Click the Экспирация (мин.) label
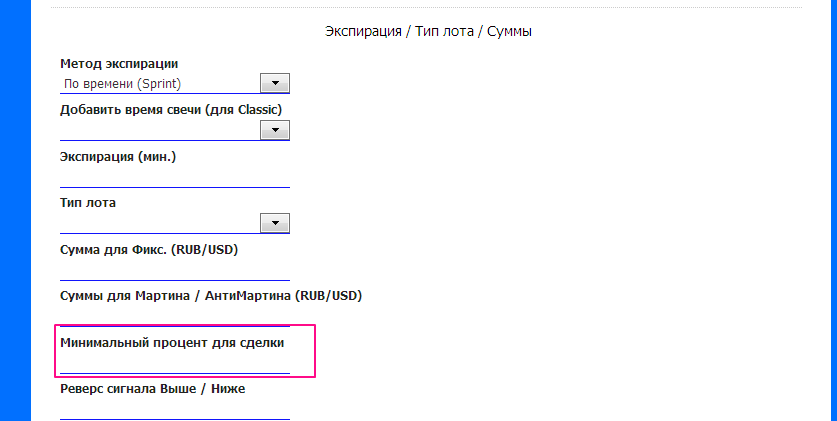This screenshot has width=837, height=421. click(x=118, y=157)
